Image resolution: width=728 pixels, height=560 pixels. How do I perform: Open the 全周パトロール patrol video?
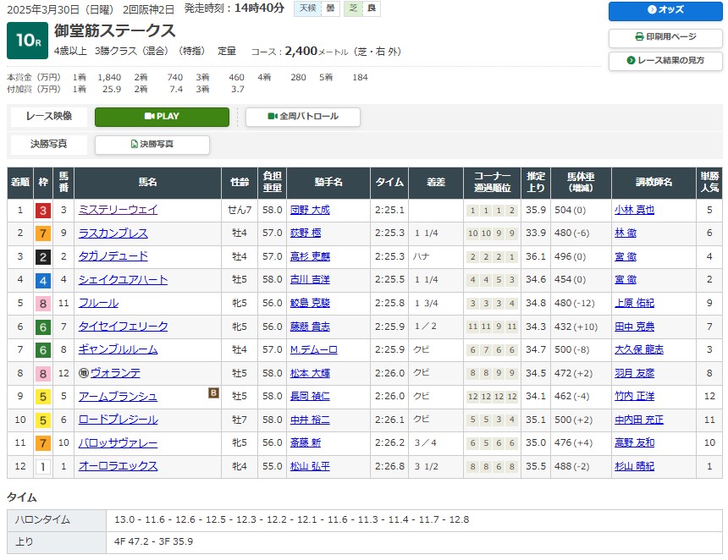point(303,117)
